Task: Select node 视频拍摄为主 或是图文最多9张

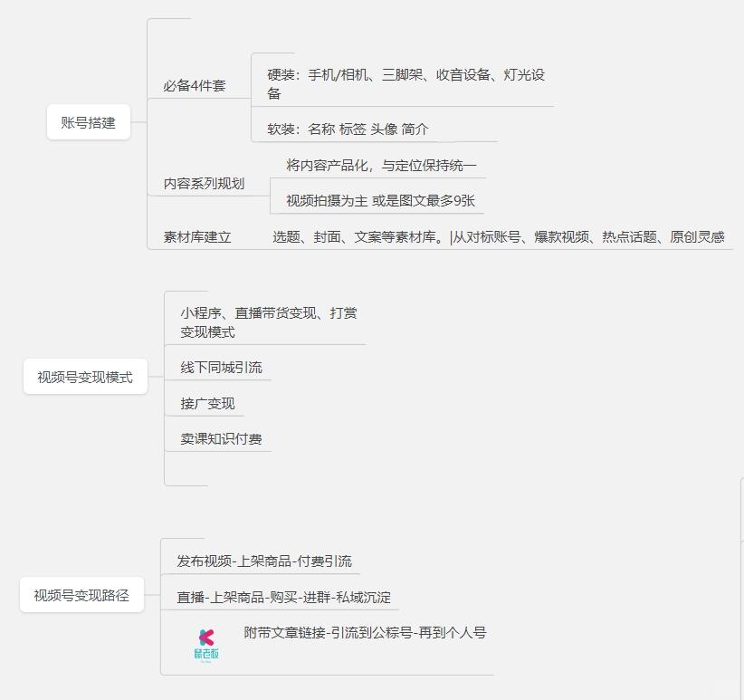Action: pos(380,200)
